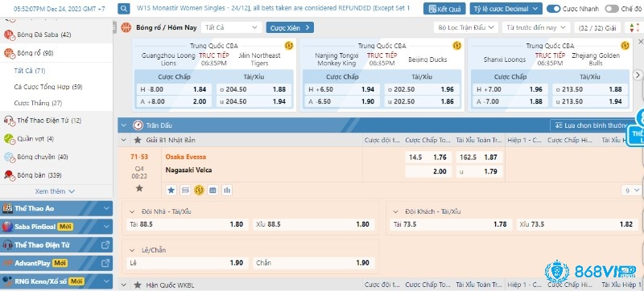Click the gold coin icon under Nagasaki Velca
Image resolution: width=644 pixels, height=291 pixels.
(199, 191)
